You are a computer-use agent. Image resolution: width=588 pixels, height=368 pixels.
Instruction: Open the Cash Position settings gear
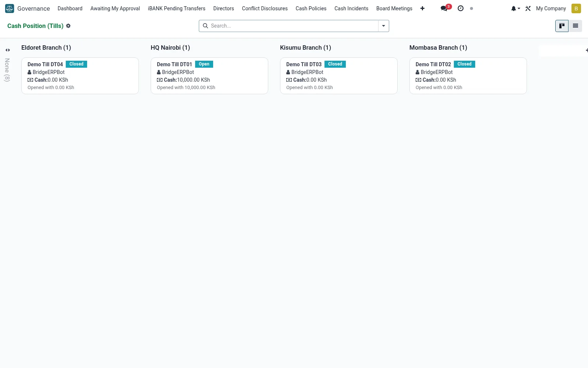coord(68,26)
